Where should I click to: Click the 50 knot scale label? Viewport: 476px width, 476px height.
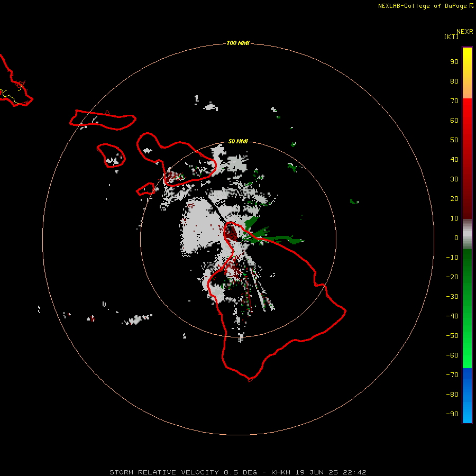454,140
